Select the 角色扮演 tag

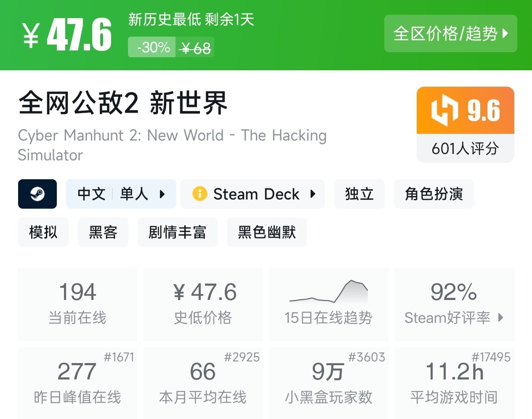pos(434,194)
